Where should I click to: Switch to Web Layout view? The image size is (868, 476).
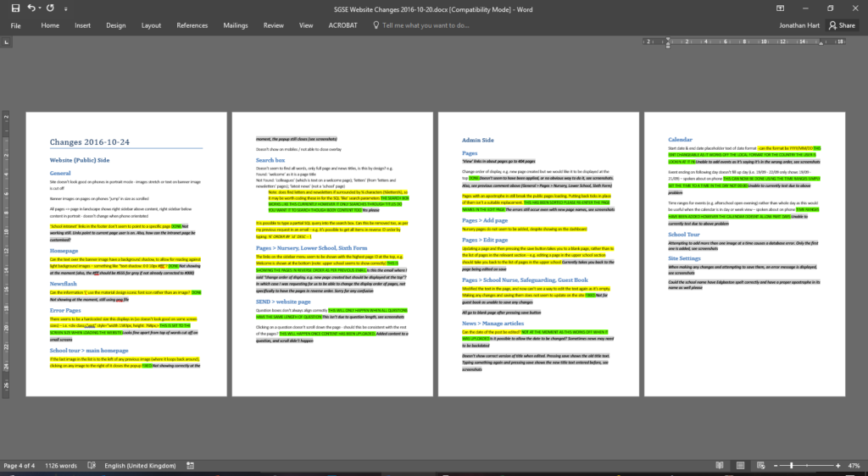760,466
